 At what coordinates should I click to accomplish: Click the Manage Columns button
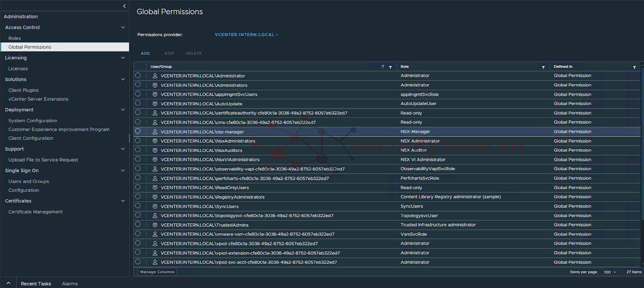tap(157, 272)
